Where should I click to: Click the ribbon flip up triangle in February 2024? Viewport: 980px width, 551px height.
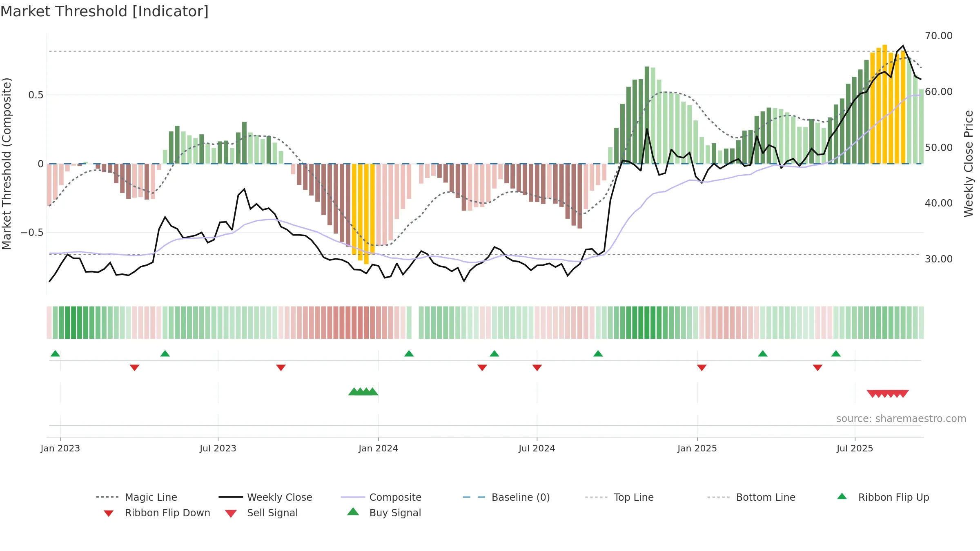click(x=409, y=353)
